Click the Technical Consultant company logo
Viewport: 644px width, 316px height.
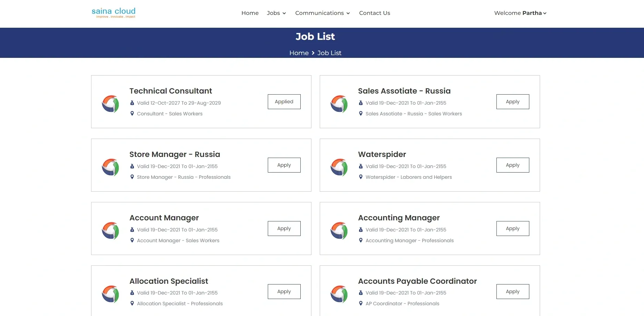coord(111,104)
